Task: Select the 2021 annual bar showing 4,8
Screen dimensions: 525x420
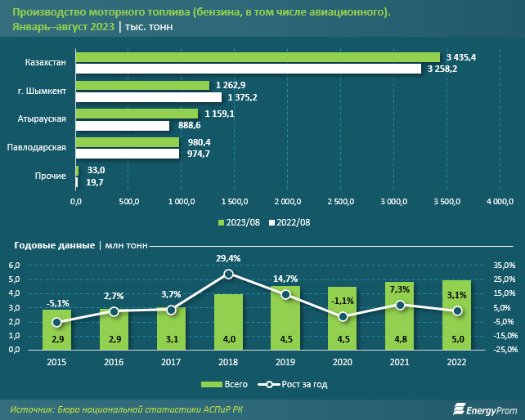Action: pos(399,316)
